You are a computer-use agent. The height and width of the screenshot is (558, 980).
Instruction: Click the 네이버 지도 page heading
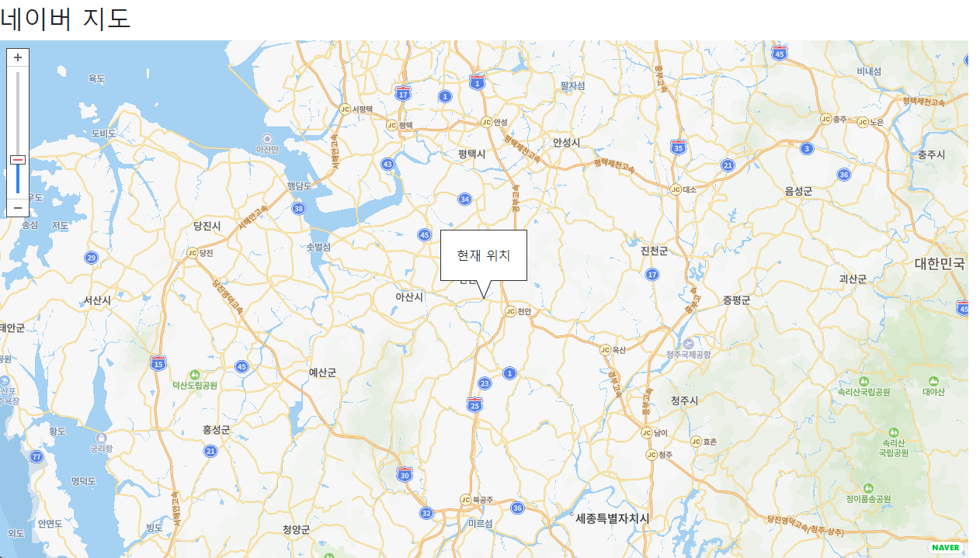click(x=65, y=19)
